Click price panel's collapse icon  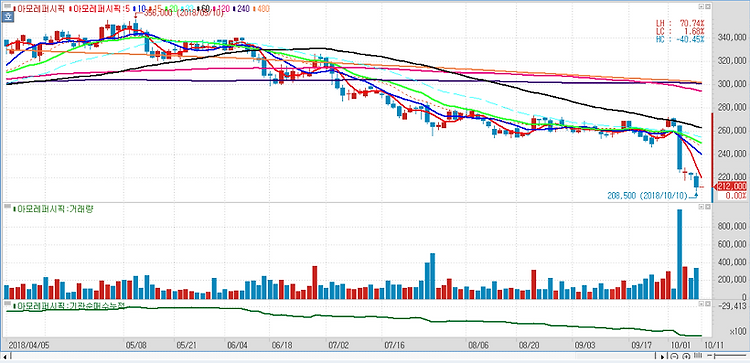coord(701,7)
